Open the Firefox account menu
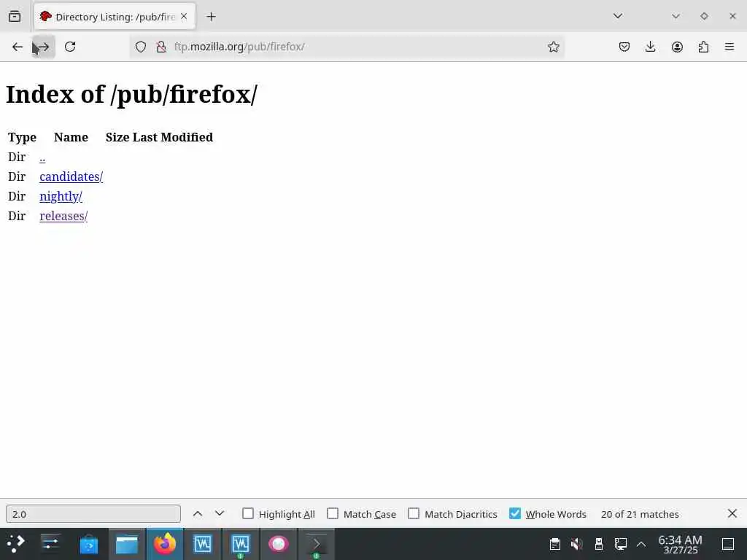 (x=677, y=47)
